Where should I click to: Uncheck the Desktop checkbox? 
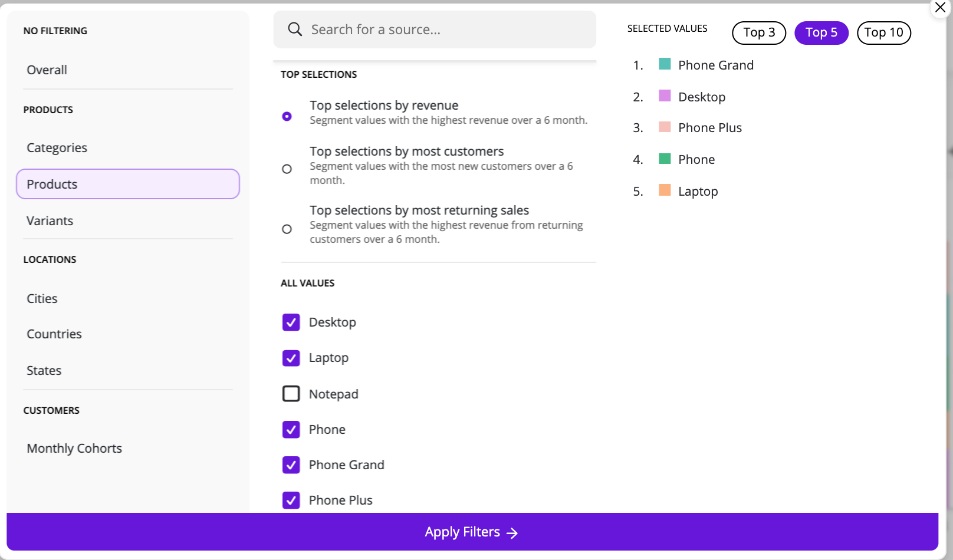291,322
